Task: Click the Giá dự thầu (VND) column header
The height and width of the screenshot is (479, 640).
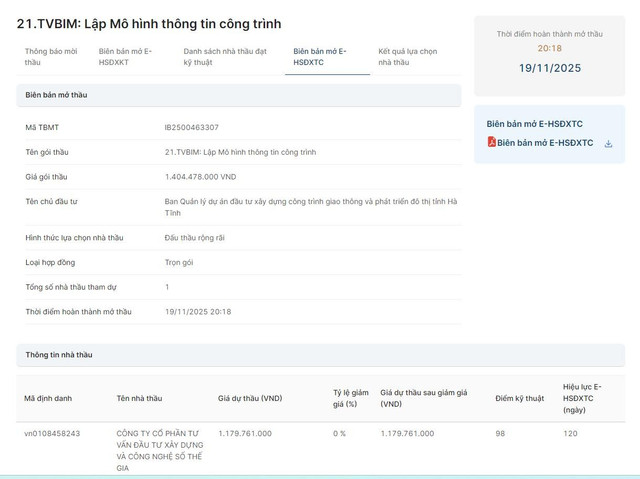Action: pos(250,398)
